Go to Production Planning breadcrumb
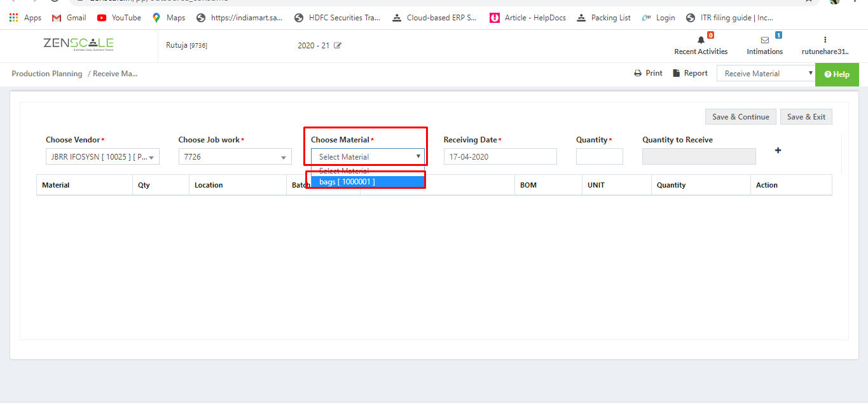 point(47,74)
